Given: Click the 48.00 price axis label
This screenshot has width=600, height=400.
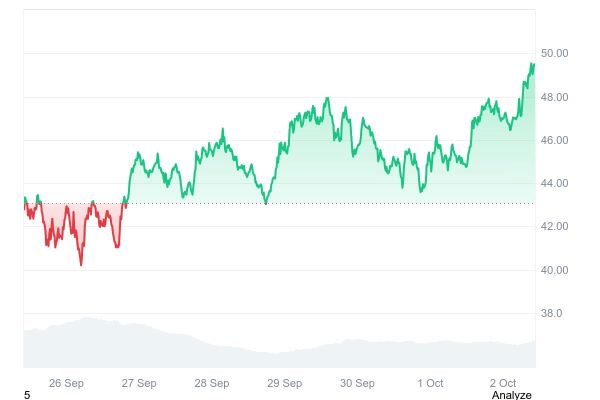Looking at the screenshot, I should [x=554, y=97].
